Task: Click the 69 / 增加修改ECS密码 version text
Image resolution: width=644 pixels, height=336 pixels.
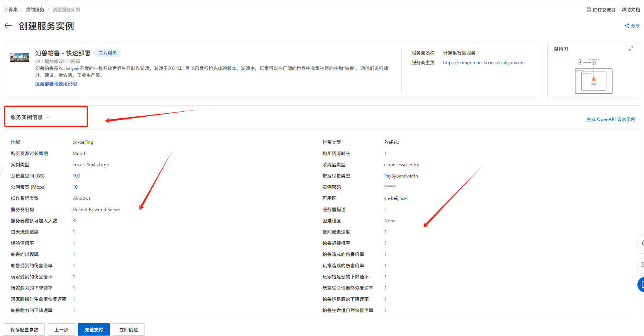Action: (58, 61)
